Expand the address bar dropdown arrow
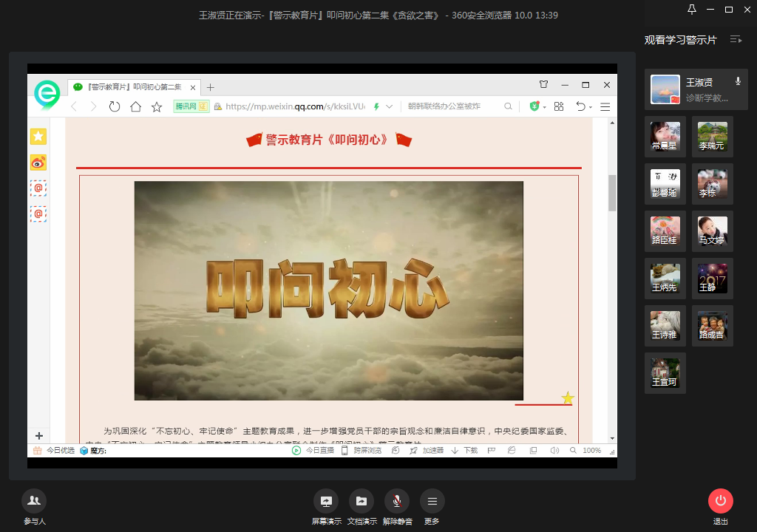Image resolution: width=757 pixels, height=532 pixels. pos(390,107)
